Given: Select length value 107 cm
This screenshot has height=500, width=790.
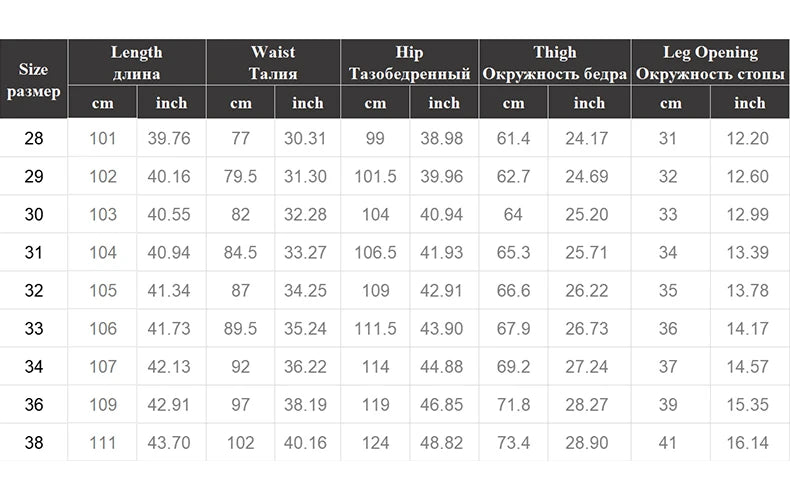Looking at the screenshot, I should coord(103,366).
